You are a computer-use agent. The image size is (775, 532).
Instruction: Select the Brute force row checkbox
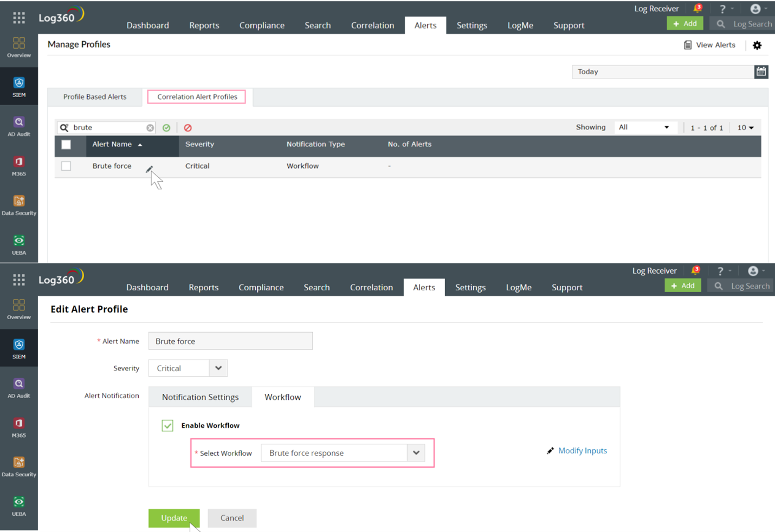66,166
